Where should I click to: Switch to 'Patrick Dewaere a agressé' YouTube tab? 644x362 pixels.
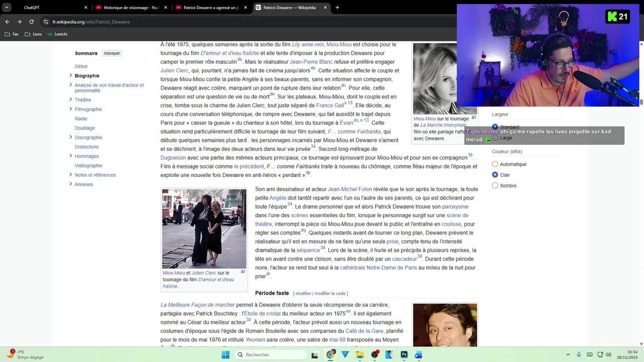pyautogui.click(x=210, y=8)
